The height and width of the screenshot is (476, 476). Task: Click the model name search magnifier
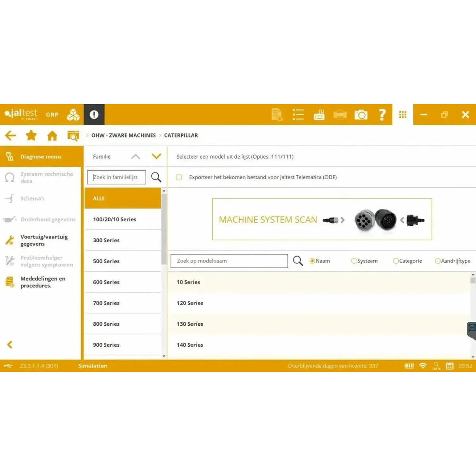click(298, 261)
